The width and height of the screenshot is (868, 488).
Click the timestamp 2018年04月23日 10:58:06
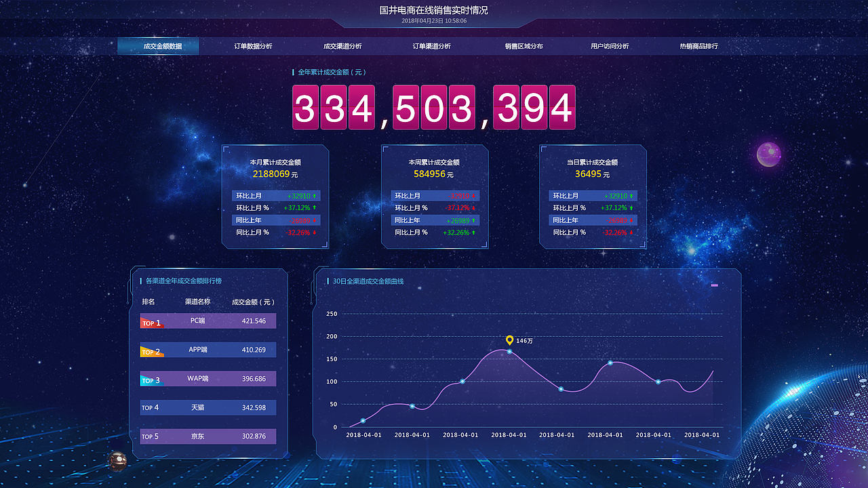click(434, 21)
